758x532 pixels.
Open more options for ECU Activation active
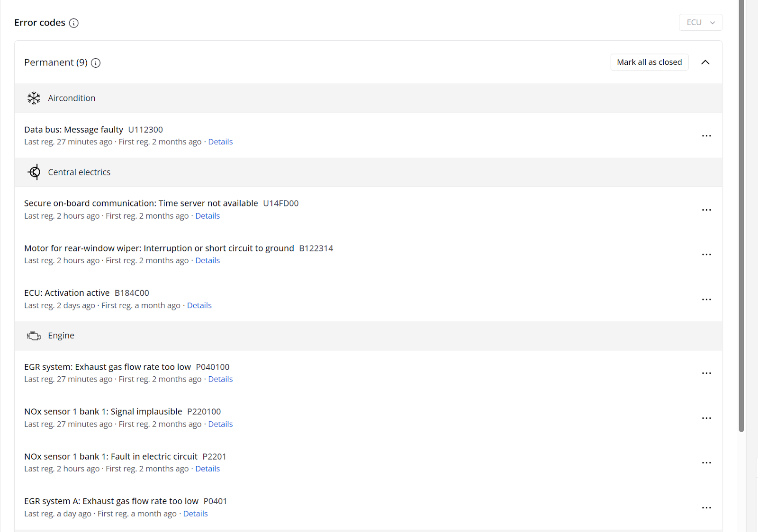point(706,300)
